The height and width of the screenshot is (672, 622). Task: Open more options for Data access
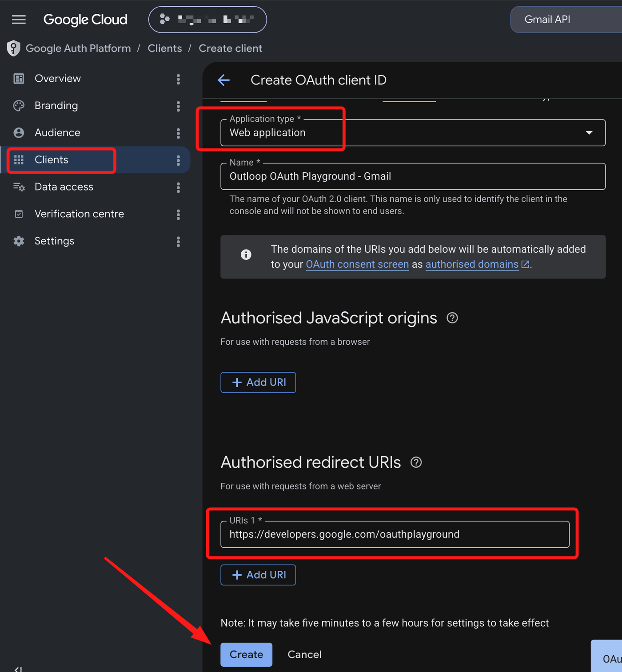[x=178, y=187]
